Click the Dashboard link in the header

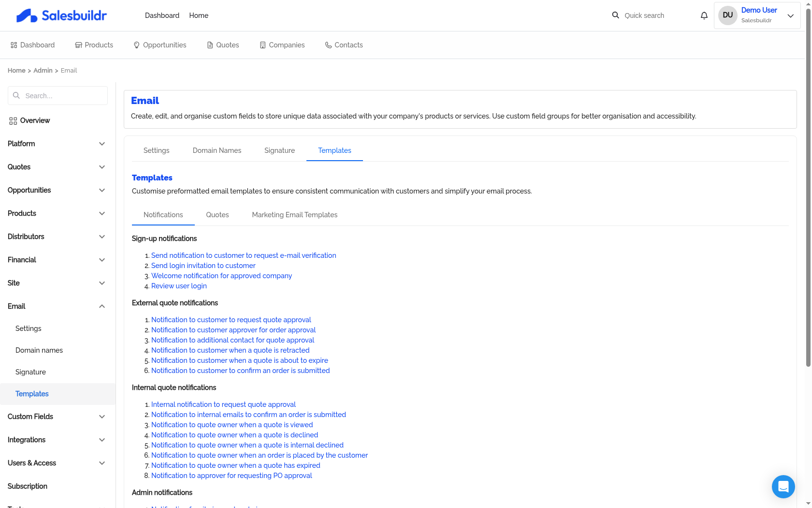pyautogui.click(x=162, y=15)
